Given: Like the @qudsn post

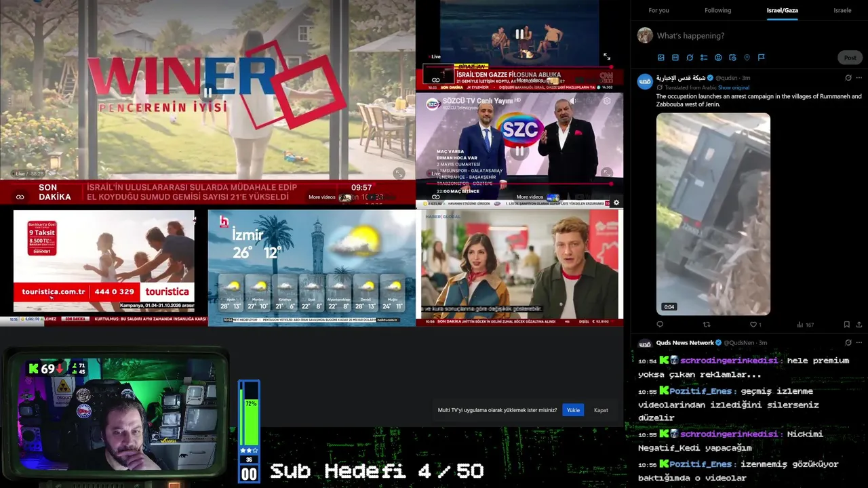Looking at the screenshot, I should pyautogui.click(x=753, y=325).
